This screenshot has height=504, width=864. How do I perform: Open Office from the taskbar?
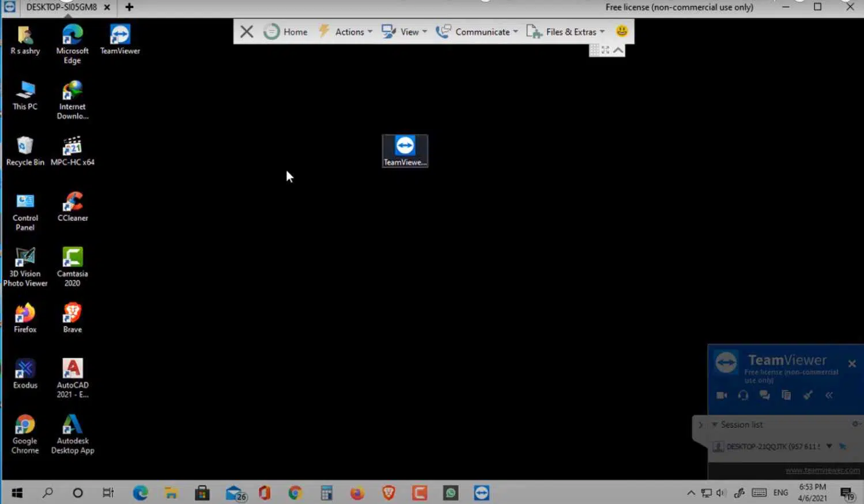265,492
